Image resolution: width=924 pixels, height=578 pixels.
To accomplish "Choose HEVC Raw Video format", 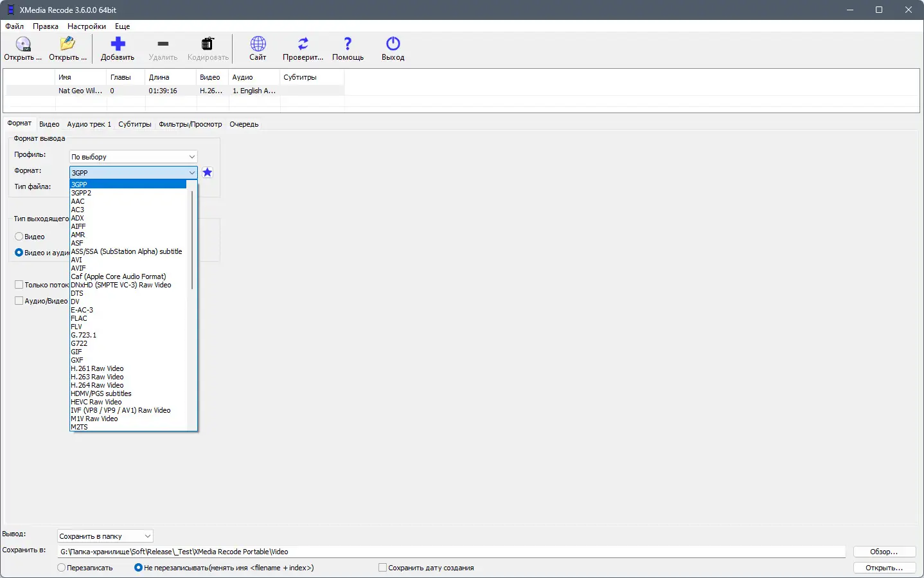I will [128, 402].
